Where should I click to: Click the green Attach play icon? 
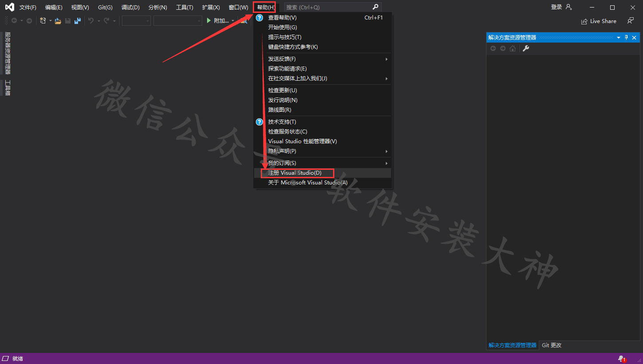tap(209, 20)
